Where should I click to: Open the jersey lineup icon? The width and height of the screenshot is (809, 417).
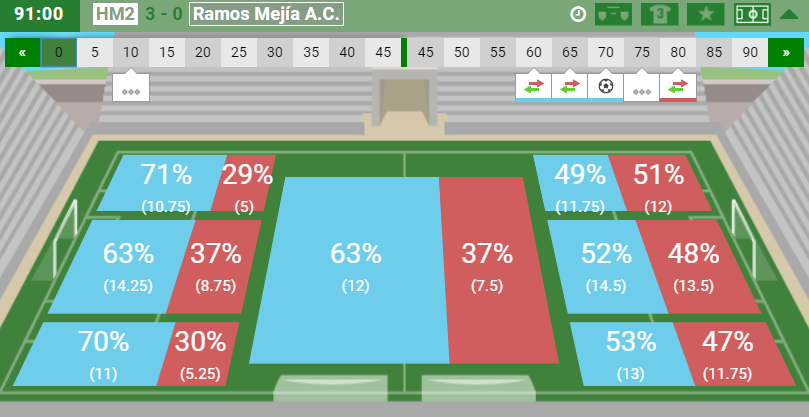coord(659,14)
